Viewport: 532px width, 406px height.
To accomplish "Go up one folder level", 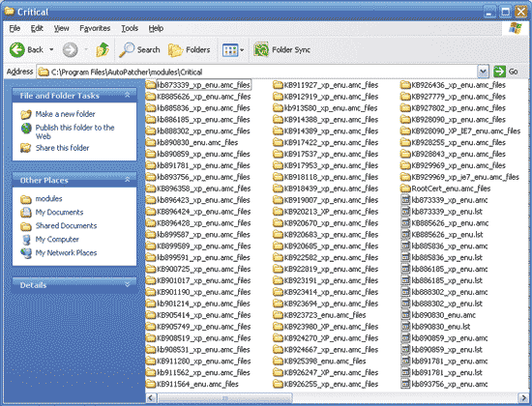I will 103,50.
